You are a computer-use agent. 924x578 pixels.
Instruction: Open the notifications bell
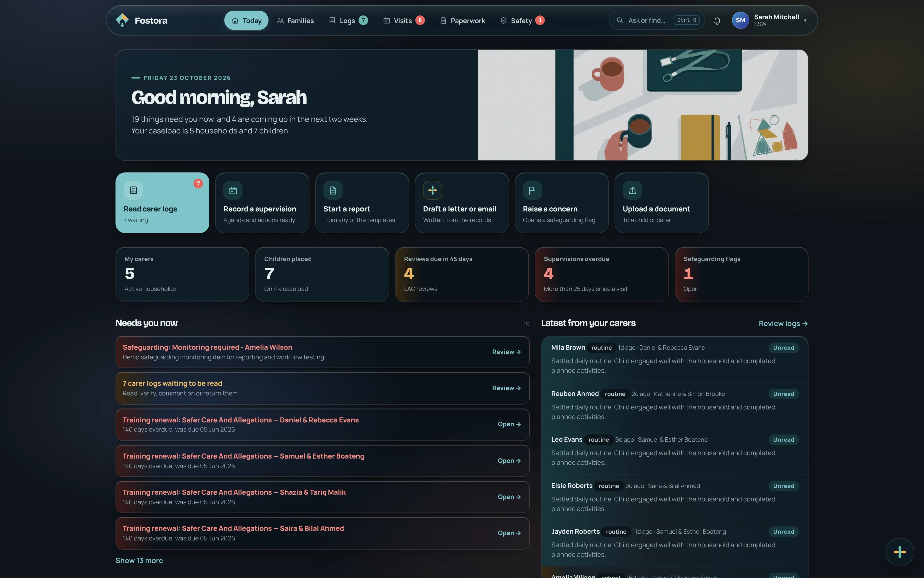tap(717, 21)
